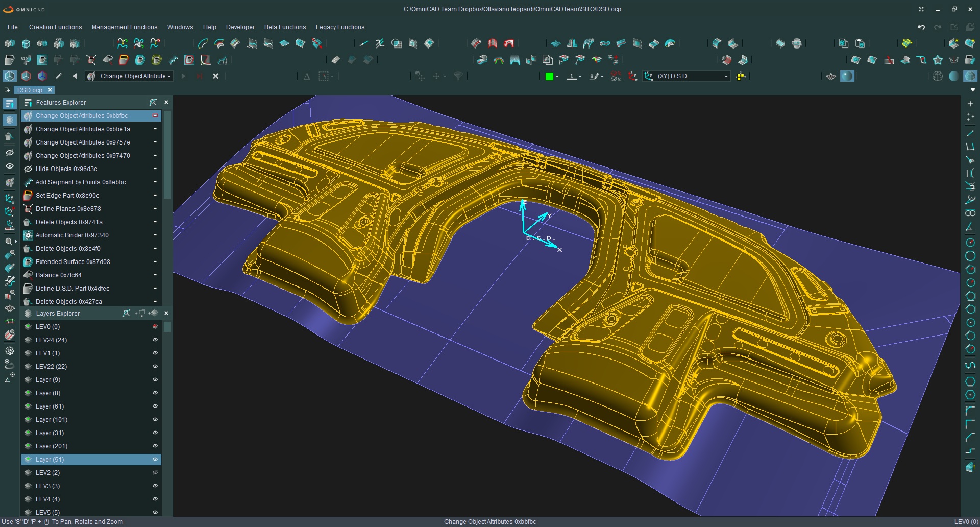Click the pencil edit icon in toolbar
The image size is (980, 527).
[59, 76]
